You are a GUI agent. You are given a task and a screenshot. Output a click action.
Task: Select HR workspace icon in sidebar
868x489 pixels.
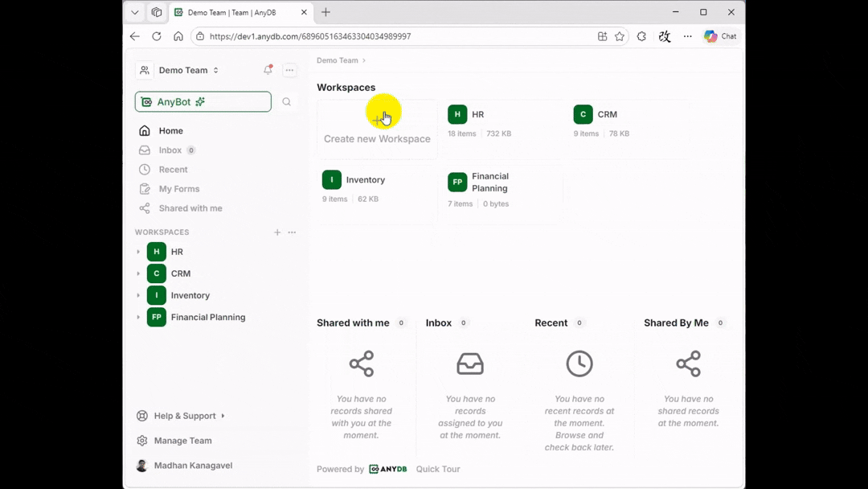(157, 252)
